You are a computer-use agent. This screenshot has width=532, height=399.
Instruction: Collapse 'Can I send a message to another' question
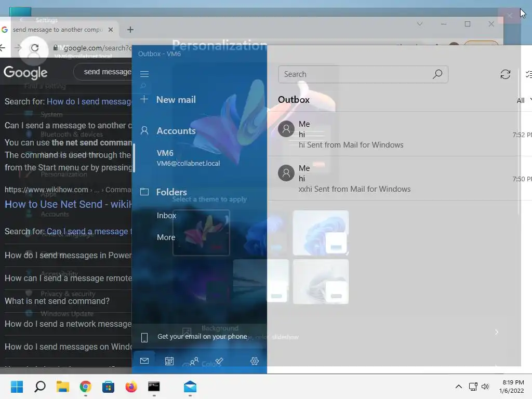pyautogui.click(x=68, y=126)
